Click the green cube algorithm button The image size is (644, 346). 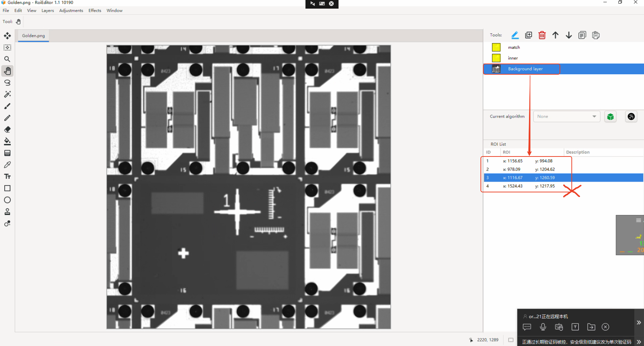(x=610, y=117)
